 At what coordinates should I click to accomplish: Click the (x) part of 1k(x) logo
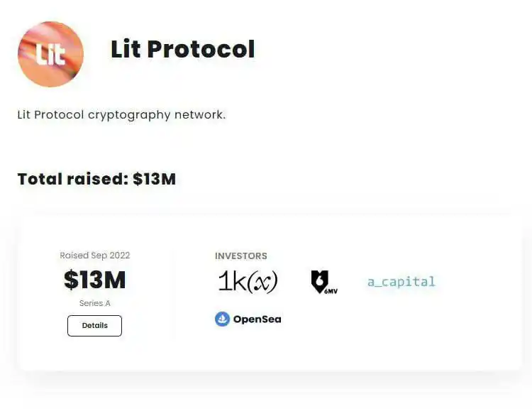[262, 283]
